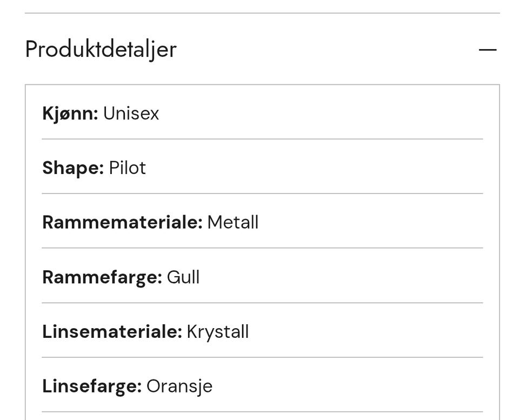This screenshot has height=420, width=519.
Task: Select the Unisex value text
Action: click(x=131, y=114)
